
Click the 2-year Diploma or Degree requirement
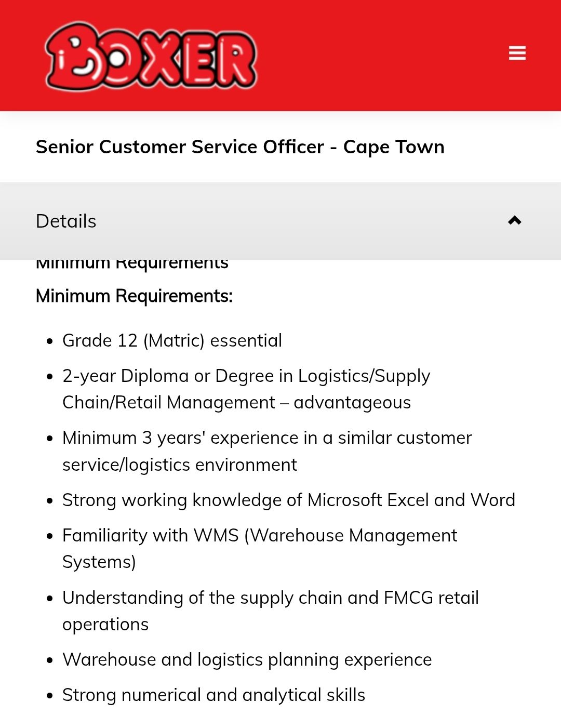[246, 389]
